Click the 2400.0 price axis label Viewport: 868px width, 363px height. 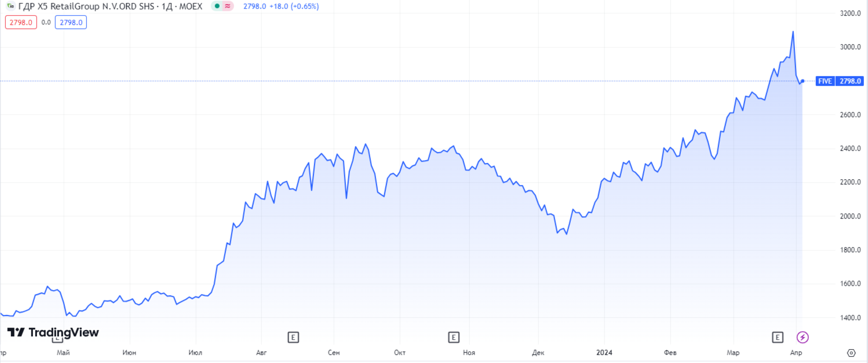click(x=850, y=148)
